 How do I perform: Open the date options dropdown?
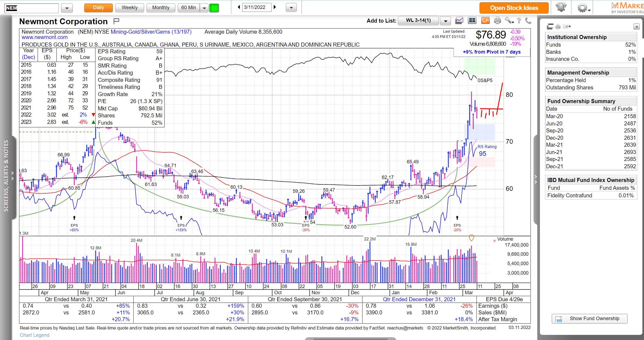tap(291, 8)
